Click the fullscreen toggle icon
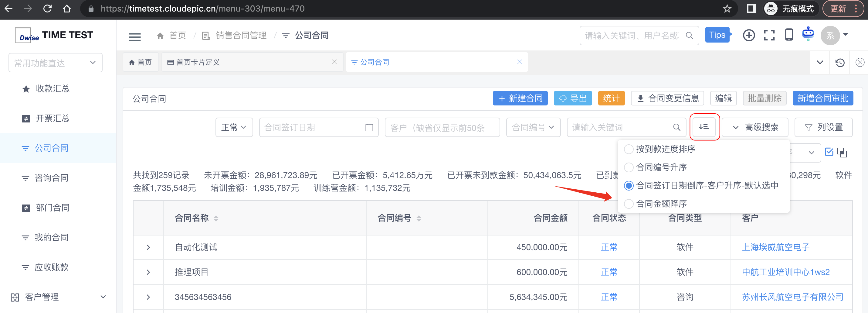 pos(768,35)
